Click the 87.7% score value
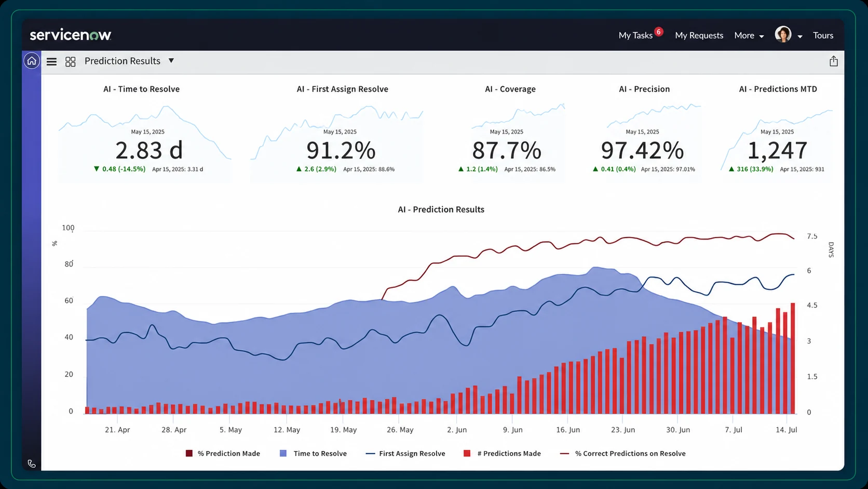The width and height of the screenshot is (868, 489). point(507,151)
